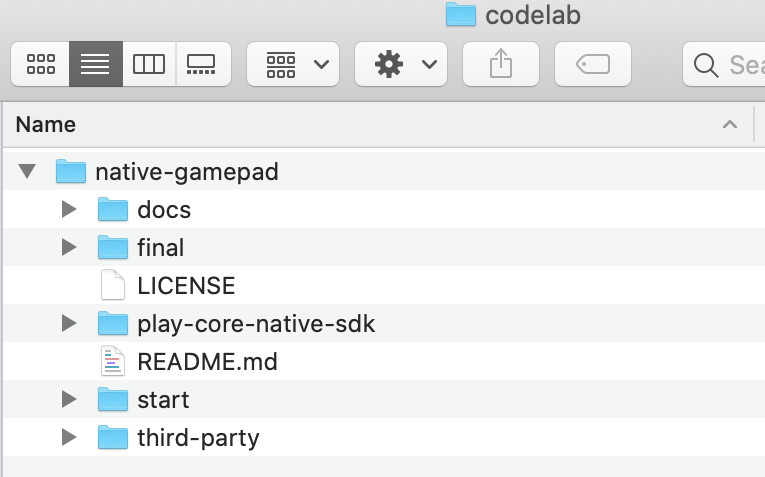This screenshot has width=765, height=477.
Task: Switch to icon view in toolbar
Action: 41,65
